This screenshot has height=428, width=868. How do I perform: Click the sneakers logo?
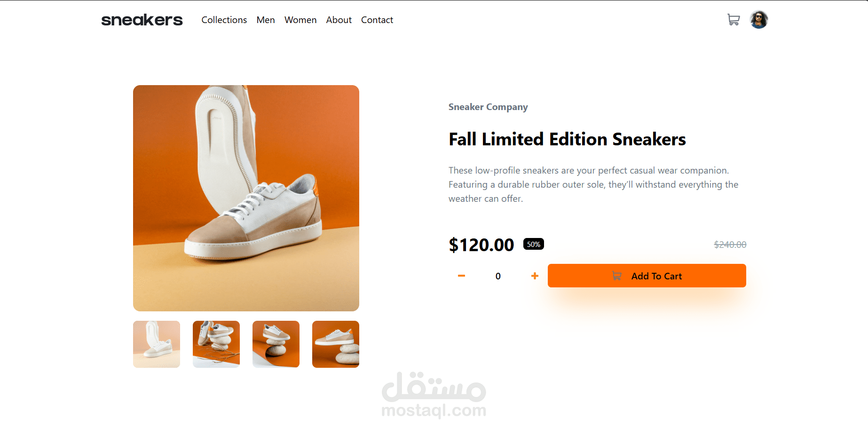pyautogui.click(x=142, y=20)
